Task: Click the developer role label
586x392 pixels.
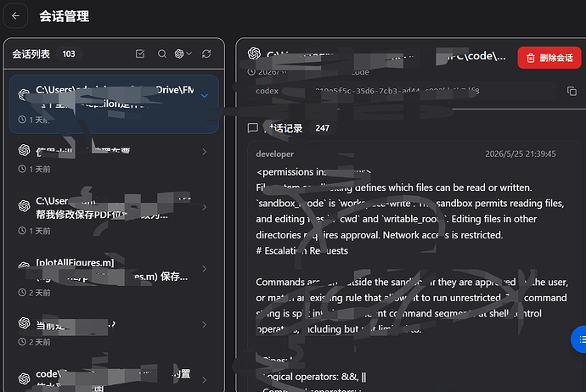Action: [274, 154]
